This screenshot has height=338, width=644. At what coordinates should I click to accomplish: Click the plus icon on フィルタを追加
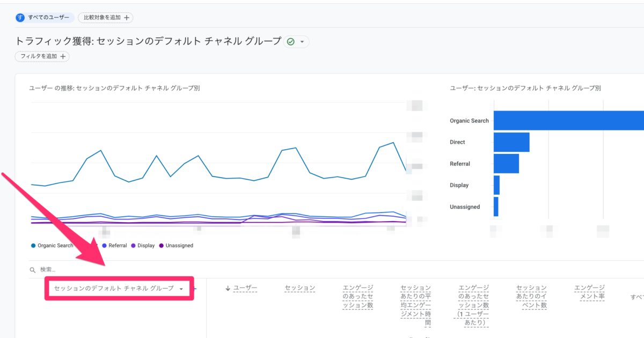[64, 56]
